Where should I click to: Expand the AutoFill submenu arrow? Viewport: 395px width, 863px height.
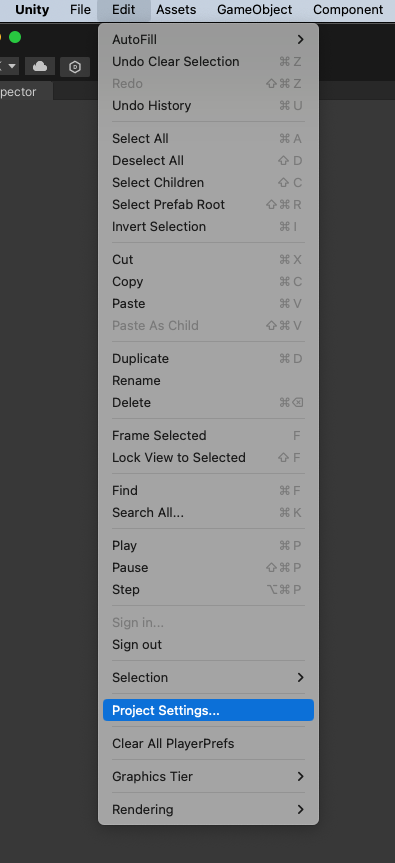300,40
